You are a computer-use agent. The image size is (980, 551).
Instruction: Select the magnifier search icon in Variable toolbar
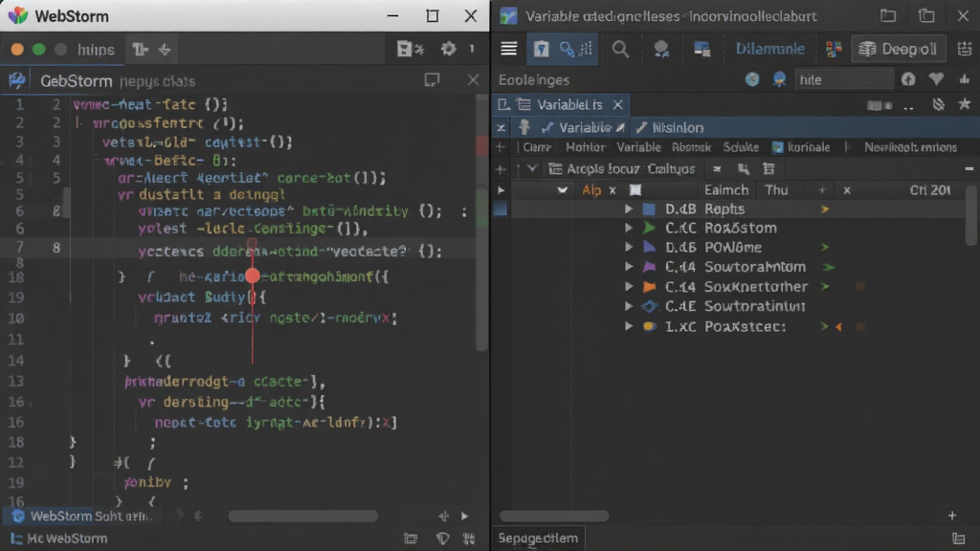tap(620, 49)
